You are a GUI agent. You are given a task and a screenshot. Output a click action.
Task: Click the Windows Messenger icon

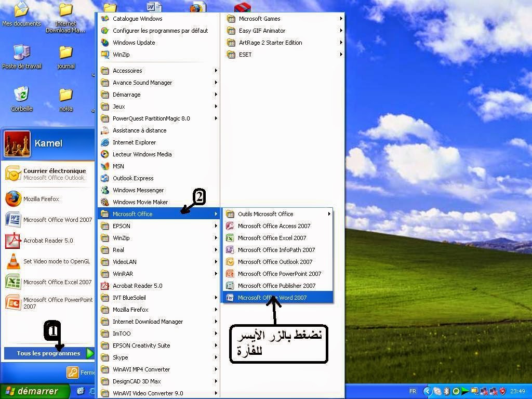(x=105, y=190)
